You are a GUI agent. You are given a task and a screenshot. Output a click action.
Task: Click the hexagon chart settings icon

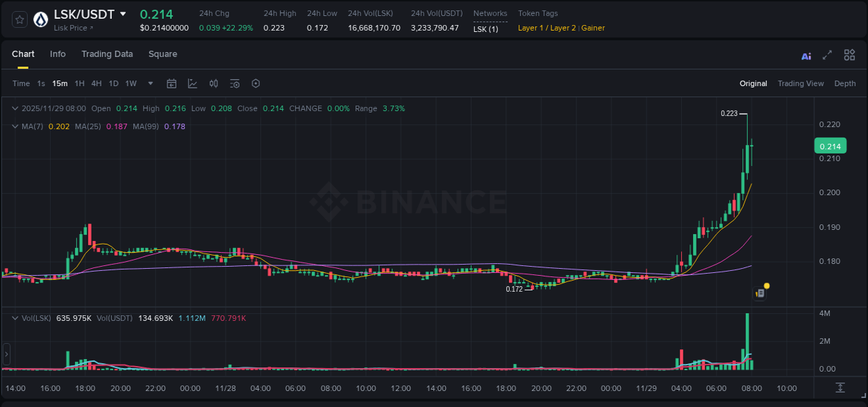tap(256, 83)
